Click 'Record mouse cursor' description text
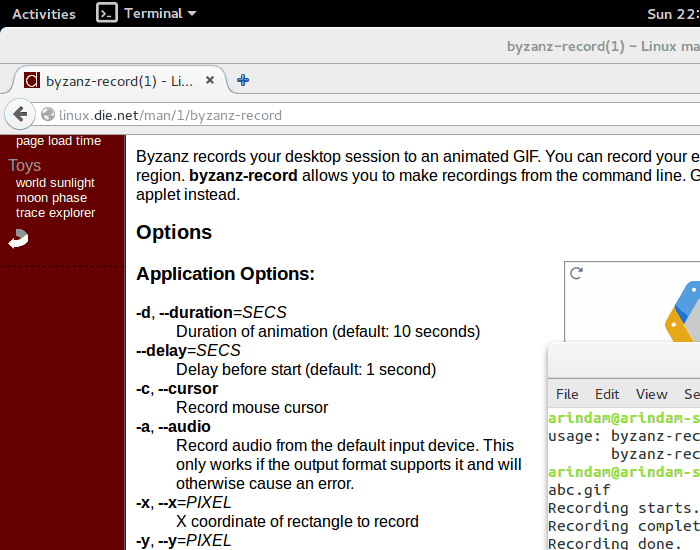This screenshot has height=550, width=700. tap(252, 408)
